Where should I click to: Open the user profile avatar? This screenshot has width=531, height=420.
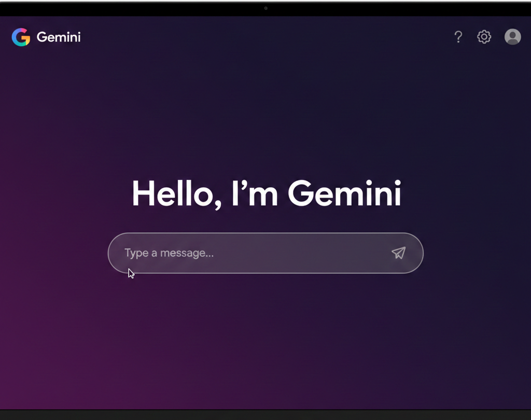(512, 37)
